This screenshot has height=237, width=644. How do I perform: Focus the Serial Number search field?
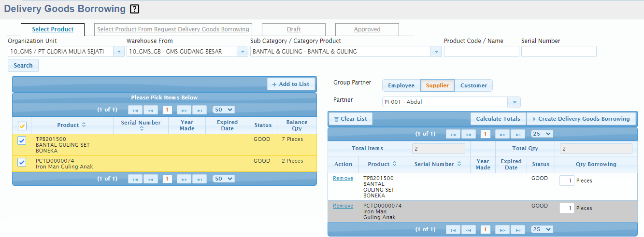pos(559,51)
